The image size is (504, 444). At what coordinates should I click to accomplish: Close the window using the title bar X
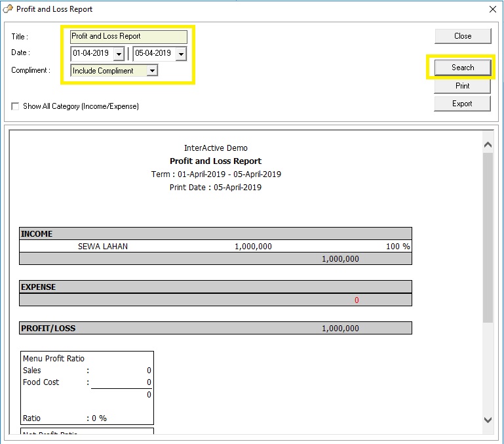pos(492,9)
